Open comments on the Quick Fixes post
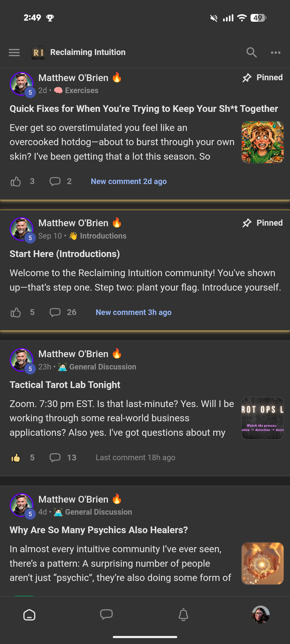This screenshot has height=644, width=290. coord(55,182)
